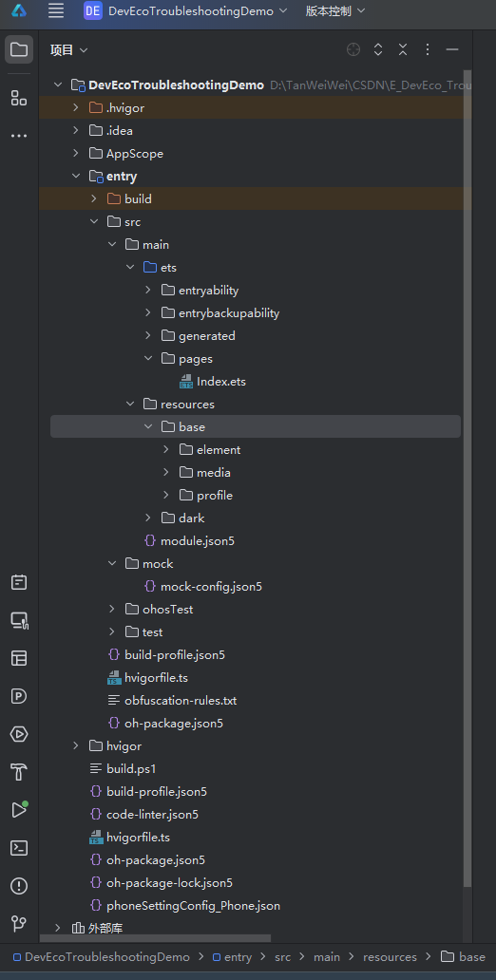Select the mock-config.json5 file
The height and width of the screenshot is (980, 496).
(203, 587)
